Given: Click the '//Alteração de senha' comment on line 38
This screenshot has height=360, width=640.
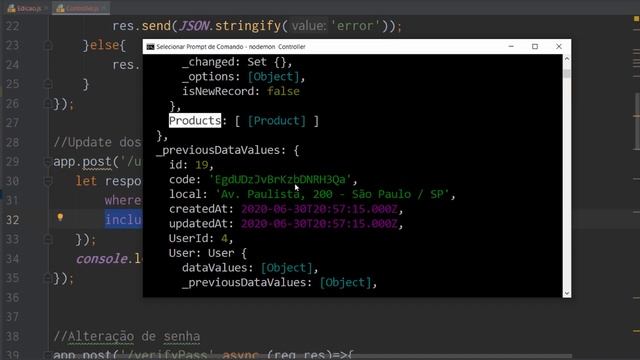Looking at the screenshot, I should point(127,336).
